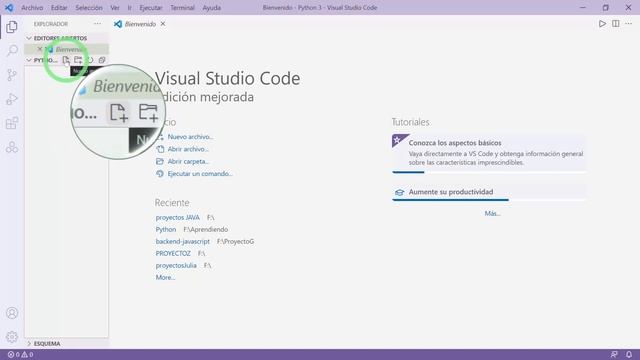Click Más link under Tutoriales
640x360 pixels.
(x=492, y=213)
